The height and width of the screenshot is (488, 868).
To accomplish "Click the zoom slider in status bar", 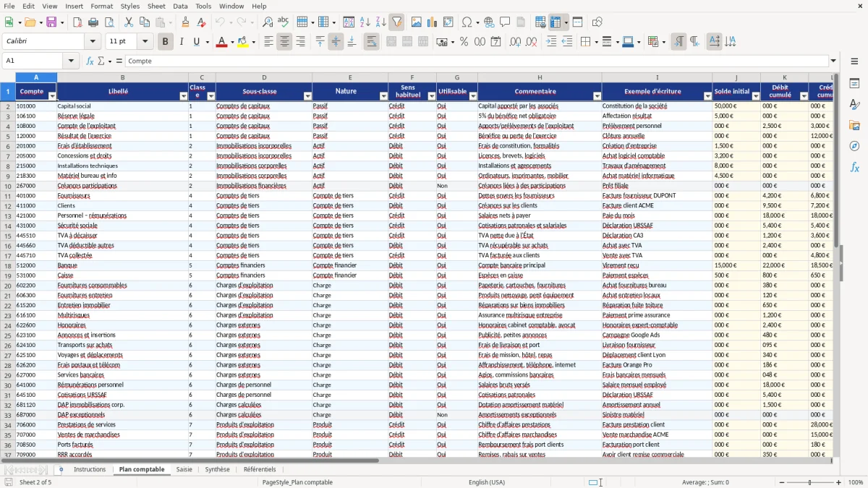I will [x=809, y=482].
